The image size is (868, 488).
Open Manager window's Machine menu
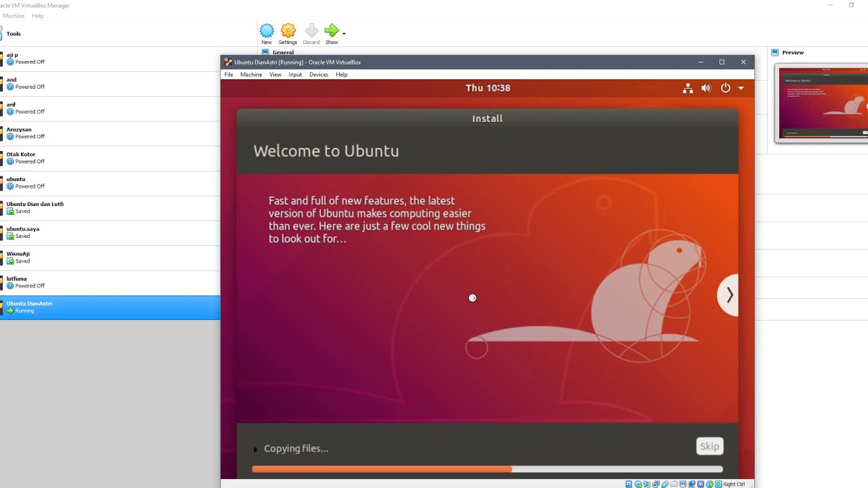pos(14,16)
